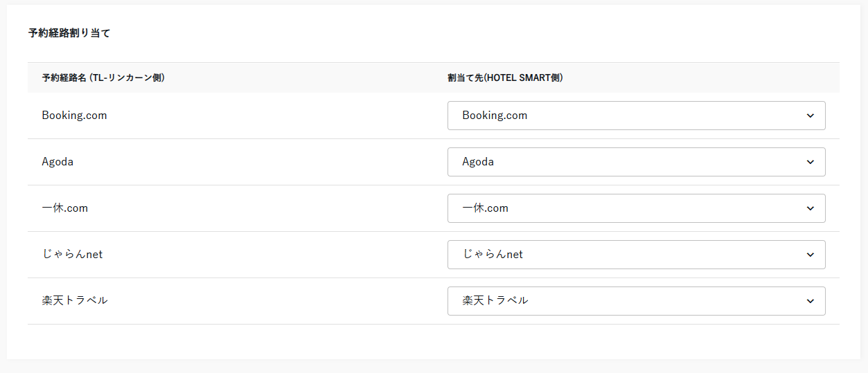Click chevron arrow in 楽天トラベル dropdown

(811, 301)
